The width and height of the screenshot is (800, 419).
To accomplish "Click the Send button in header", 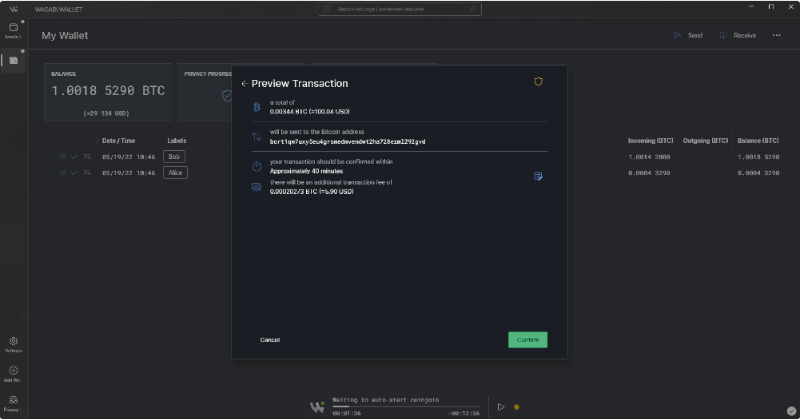I will 689,35.
